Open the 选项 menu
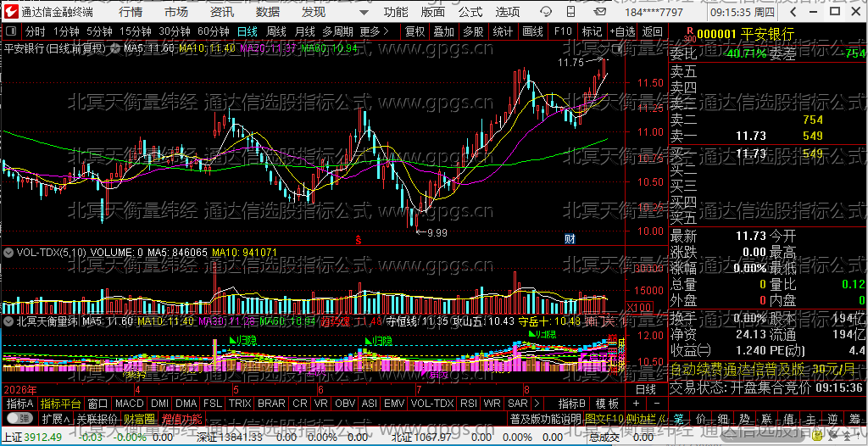The height and width of the screenshot is (446, 868). tap(508, 12)
